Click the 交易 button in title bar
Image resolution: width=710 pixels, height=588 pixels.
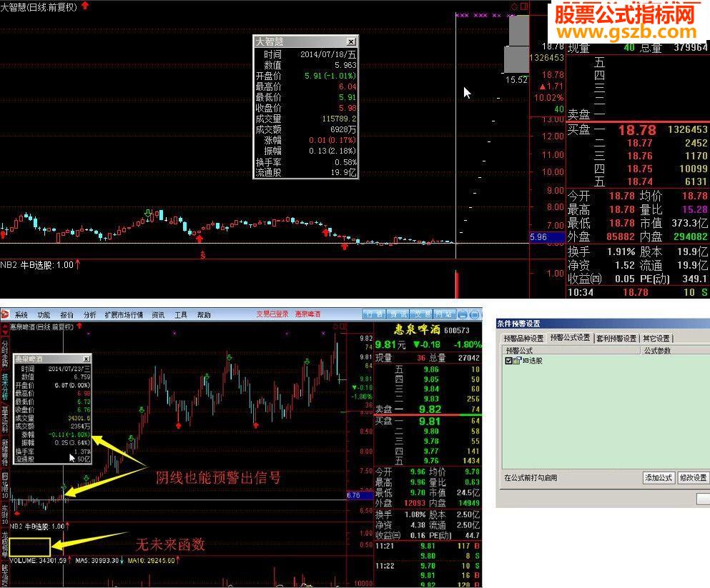tap(422, 314)
